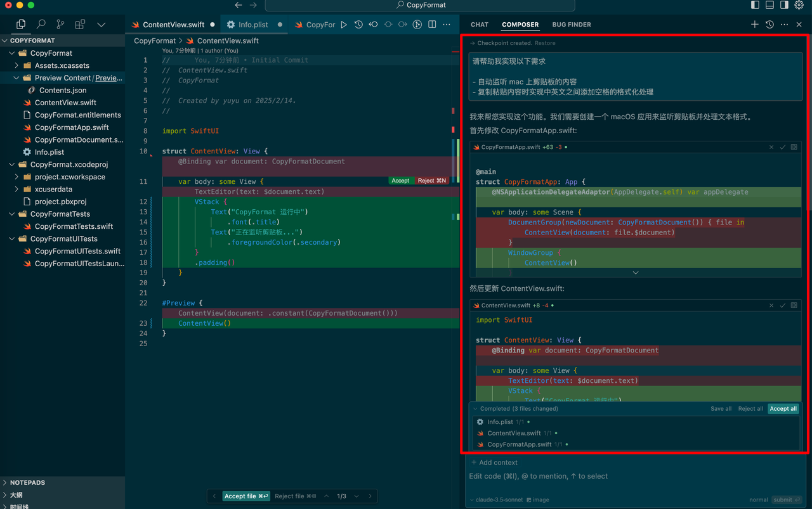
Task: Start new composer with plus icon
Action: coord(755,24)
